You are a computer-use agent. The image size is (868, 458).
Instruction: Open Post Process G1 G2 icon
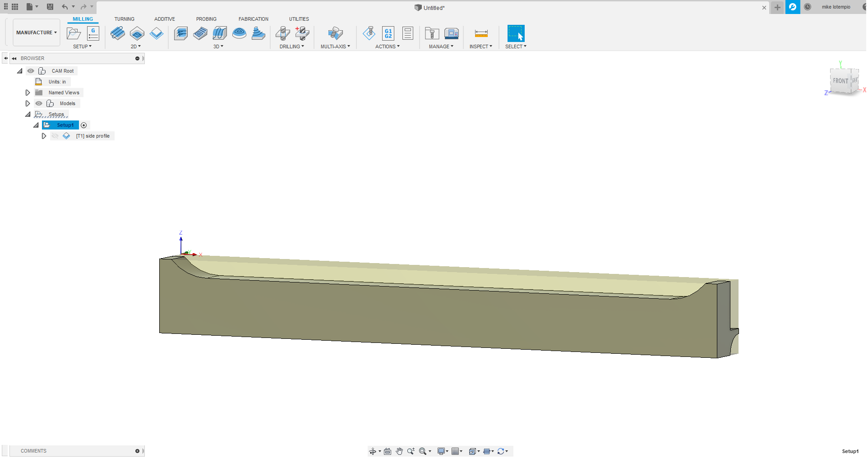(x=388, y=33)
